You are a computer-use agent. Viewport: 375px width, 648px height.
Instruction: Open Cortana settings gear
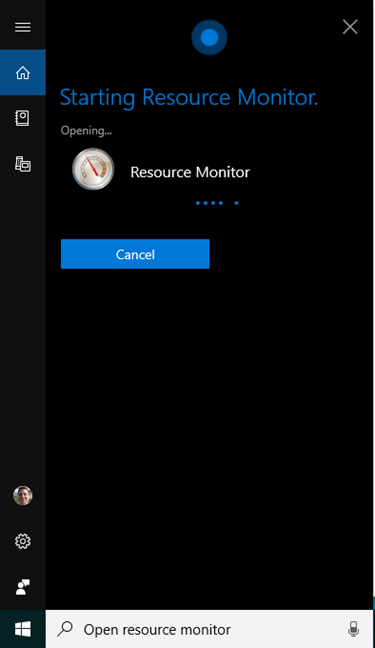click(x=23, y=541)
